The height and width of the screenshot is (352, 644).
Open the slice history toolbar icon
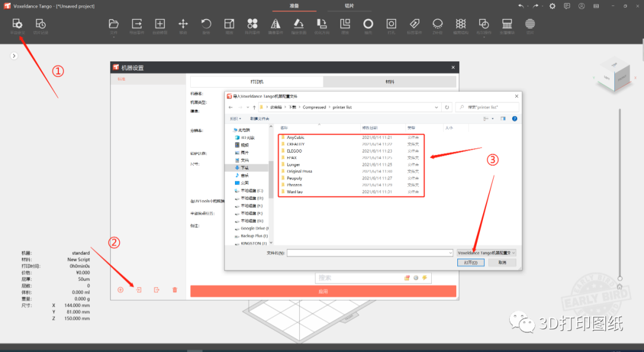tap(41, 24)
